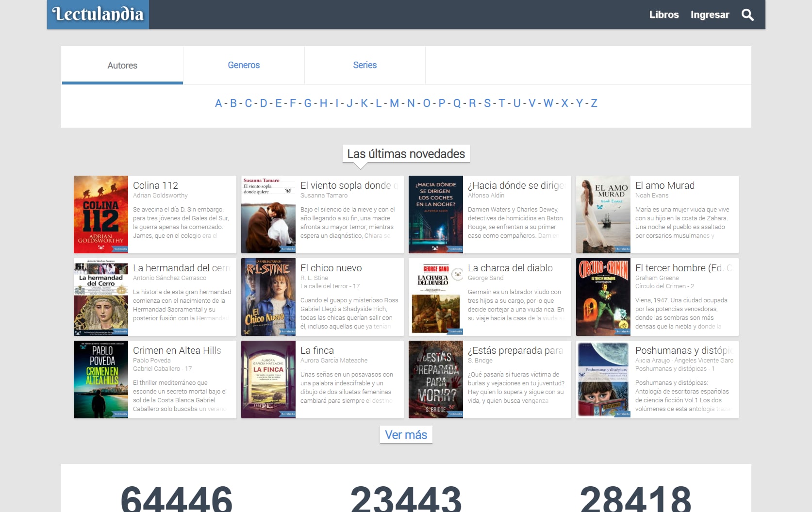Select authors starting with letter B
This screenshot has width=812, height=512.
coord(233,103)
